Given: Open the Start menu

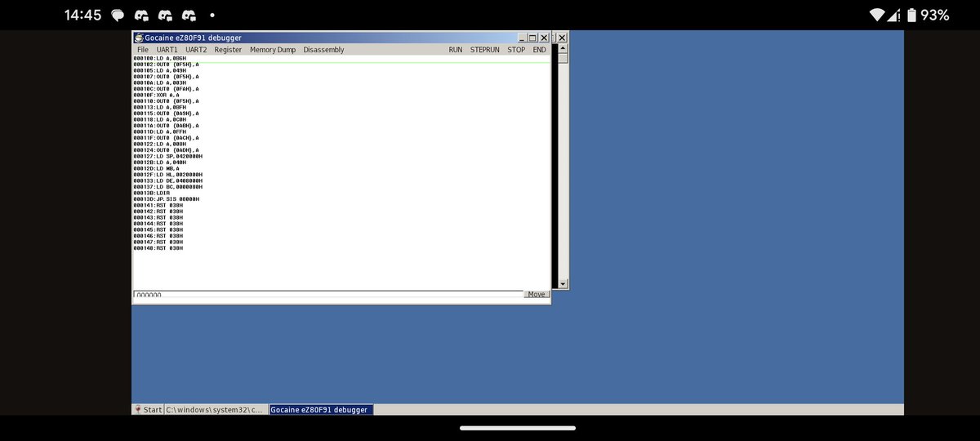Looking at the screenshot, I should coord(149,409).
